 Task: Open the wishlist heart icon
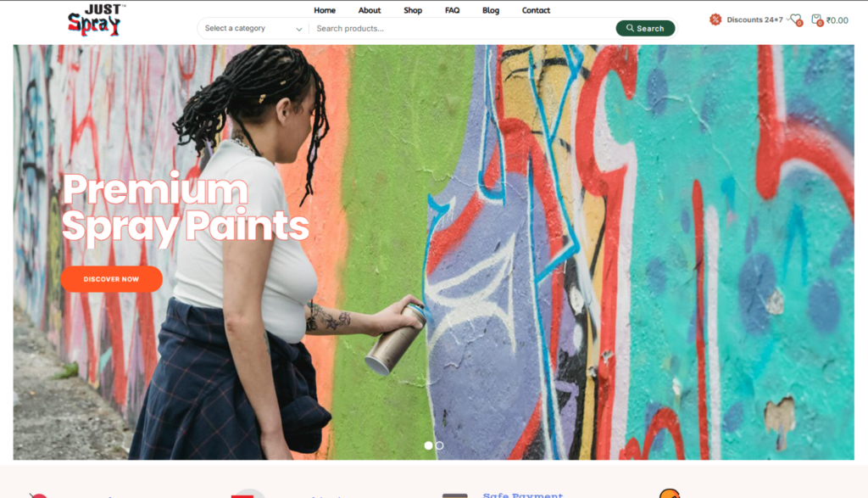pos(796,20)
